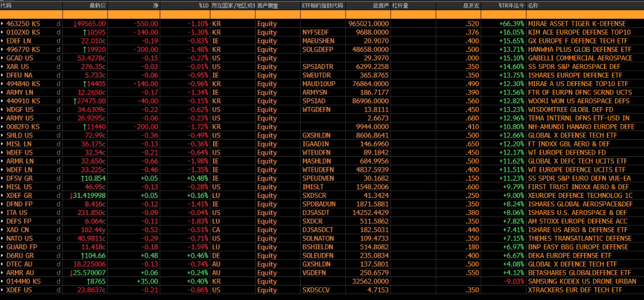Click the name MIRAE ASSET TIGER K-DEFENSE
This screenshot has height=300, width=644.
click(x=577, y=24)
